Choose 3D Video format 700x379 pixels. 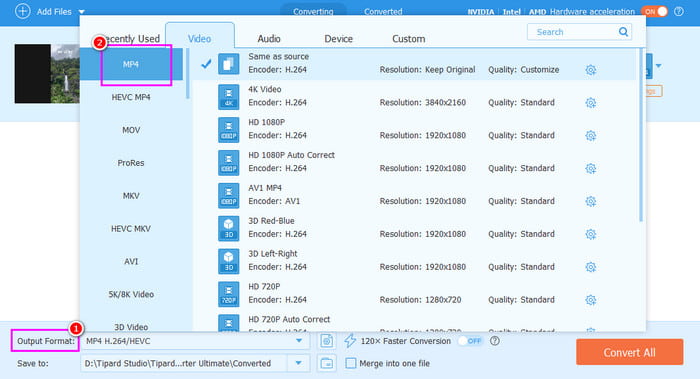click(131, 327)
